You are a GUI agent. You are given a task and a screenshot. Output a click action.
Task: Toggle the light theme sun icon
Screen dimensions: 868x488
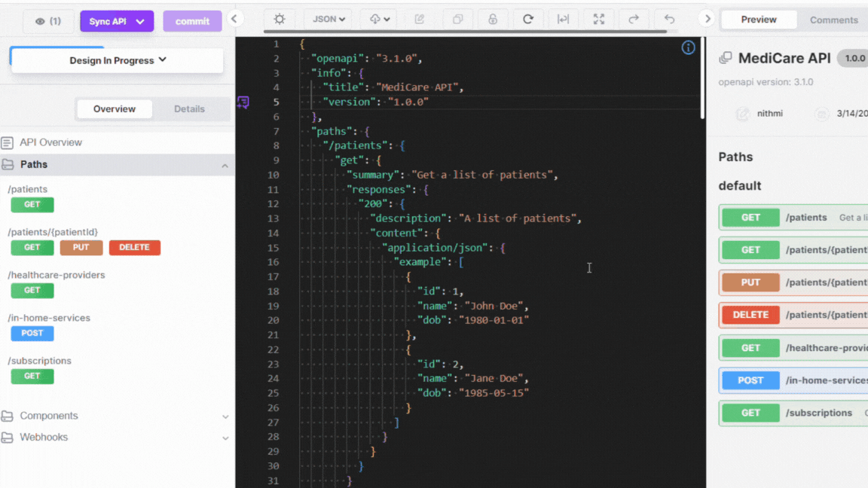(280, 20)
